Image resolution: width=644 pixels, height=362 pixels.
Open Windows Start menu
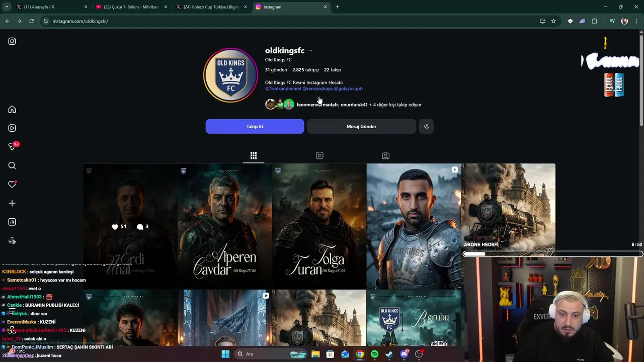point(225,354)
